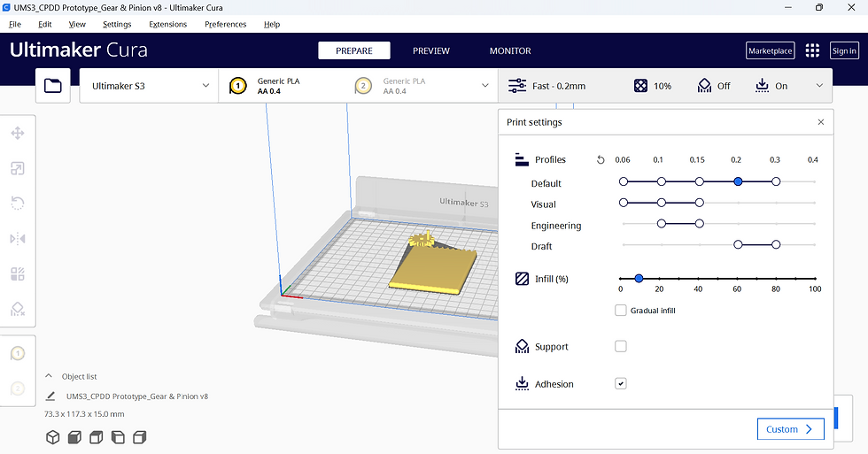Switch to top view cube
Image resolution: width=868 pixels, height=454 pixels.
[x=97, y=437]
